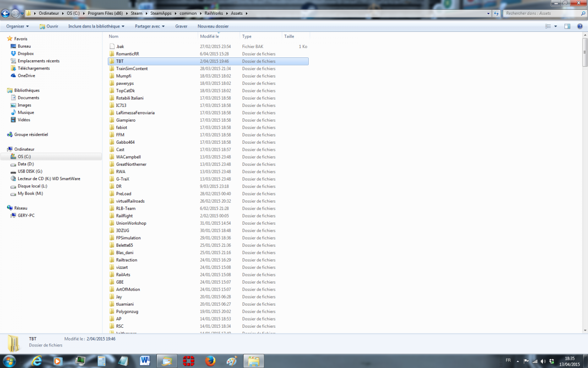Open the calculator taskbar icon
The height and width of the screenshot is (368, 588).
(102, 361)
